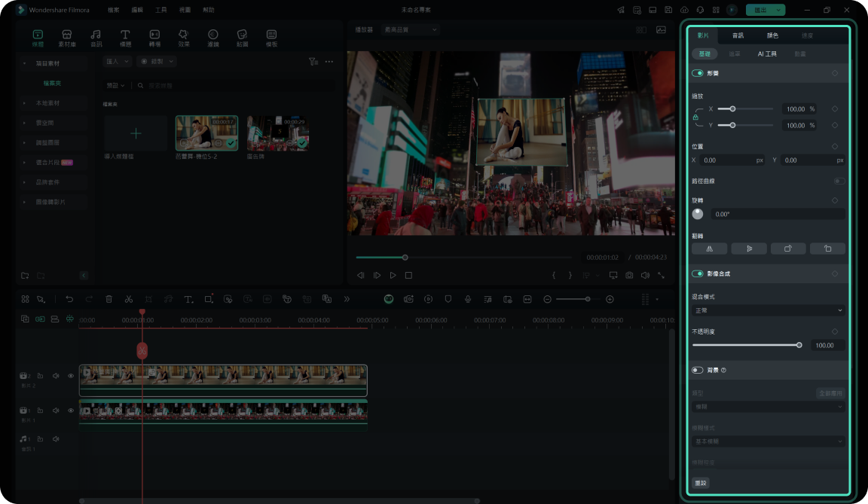Open the 媒體 (Media) panel
The image size is (868, 504).
point(38,38)
